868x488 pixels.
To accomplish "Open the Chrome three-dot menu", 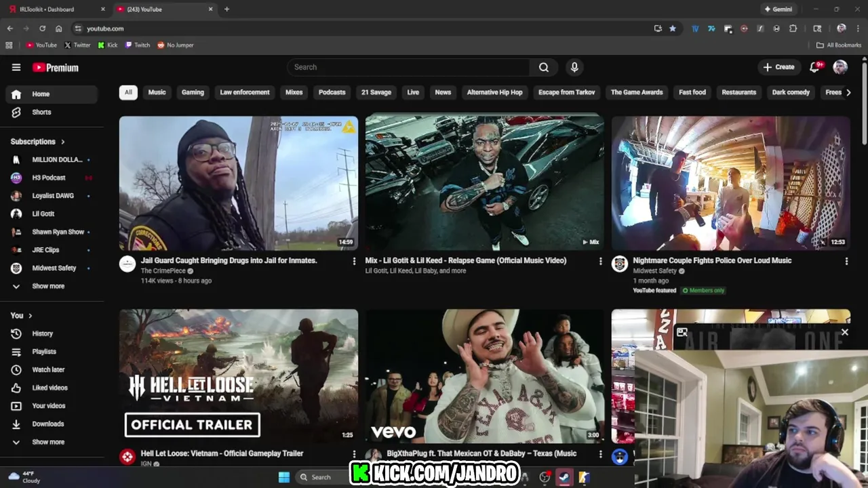I will (x=857, y=28).
